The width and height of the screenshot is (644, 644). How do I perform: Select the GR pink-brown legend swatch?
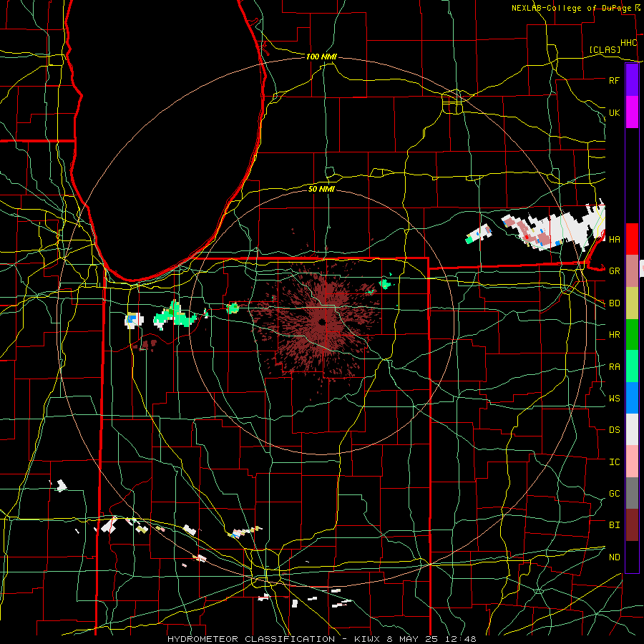pyautogui.click(x=632, y=270)
